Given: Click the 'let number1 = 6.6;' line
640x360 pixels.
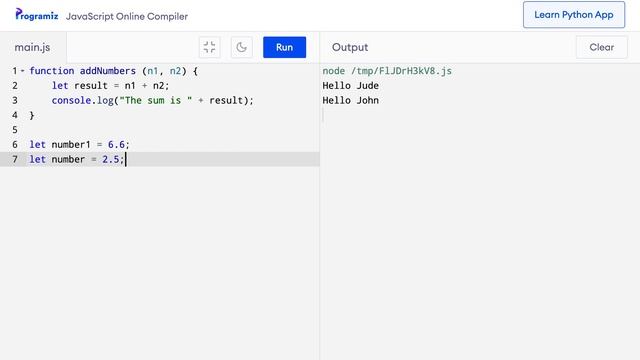Looking at the screenshot, I should [x=79, y=144].
